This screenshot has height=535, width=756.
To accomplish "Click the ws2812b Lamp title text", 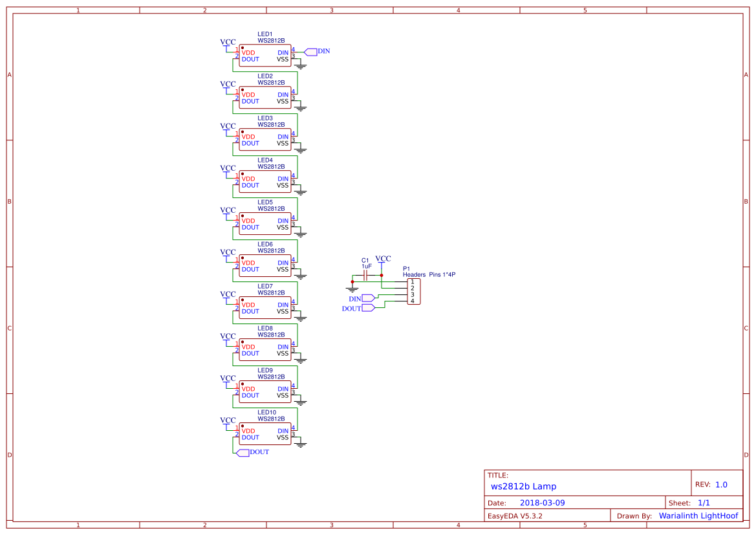I will click(525, 486).
